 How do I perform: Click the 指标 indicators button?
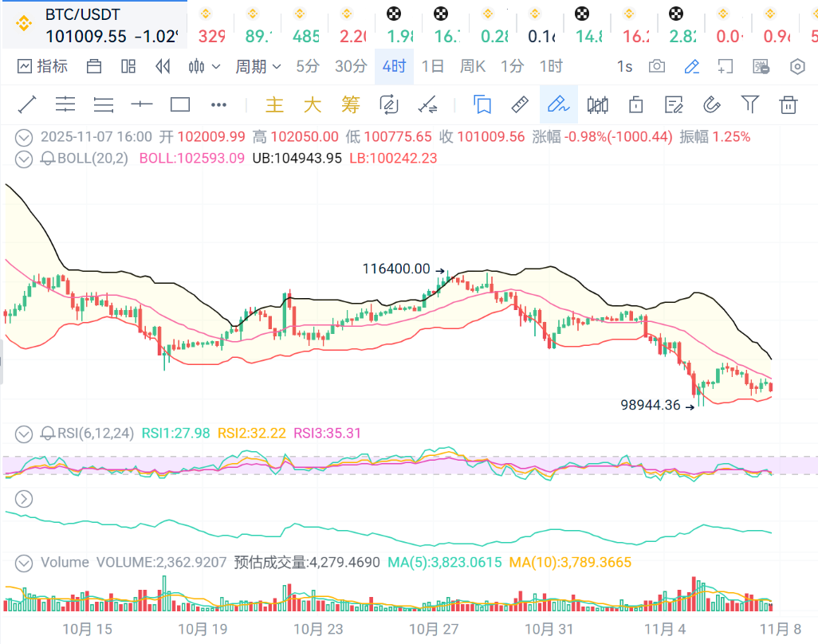coord(43,66)
